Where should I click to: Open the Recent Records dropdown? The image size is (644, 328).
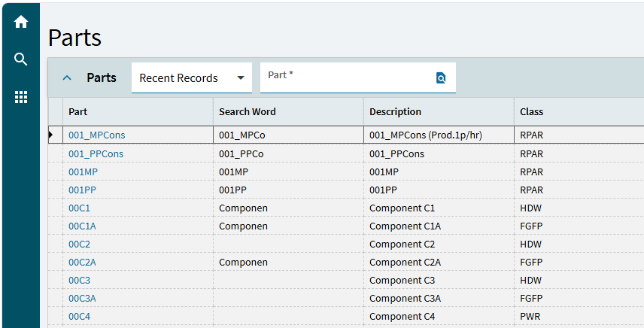click(191, 78)
